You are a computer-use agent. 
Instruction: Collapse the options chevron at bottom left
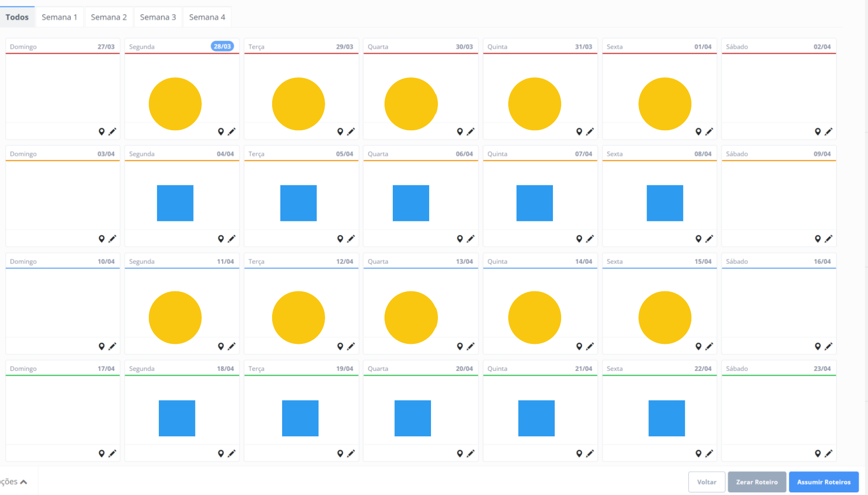pyautogui.click(x=23, y=482)
